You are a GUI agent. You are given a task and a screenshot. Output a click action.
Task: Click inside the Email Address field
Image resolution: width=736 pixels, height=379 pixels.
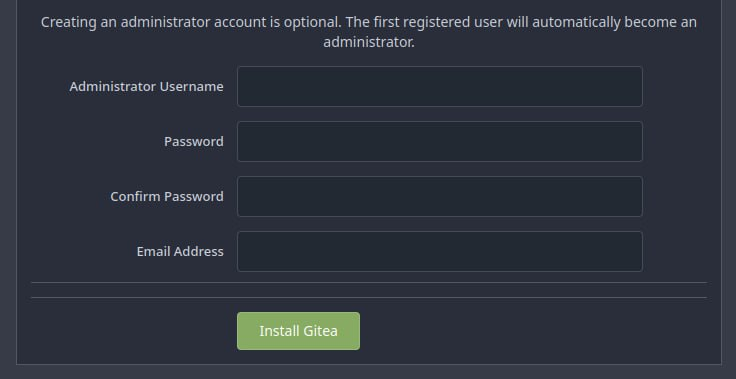point(440,251)
